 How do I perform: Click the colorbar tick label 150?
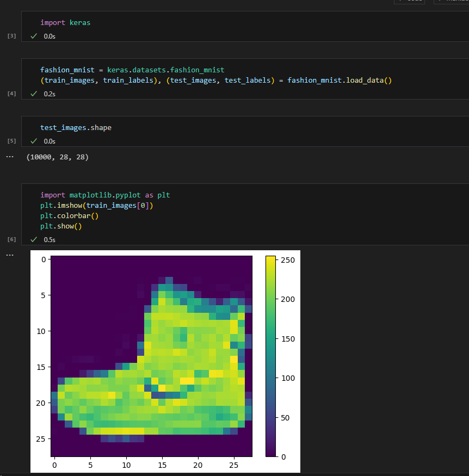(x=288, y=339)
